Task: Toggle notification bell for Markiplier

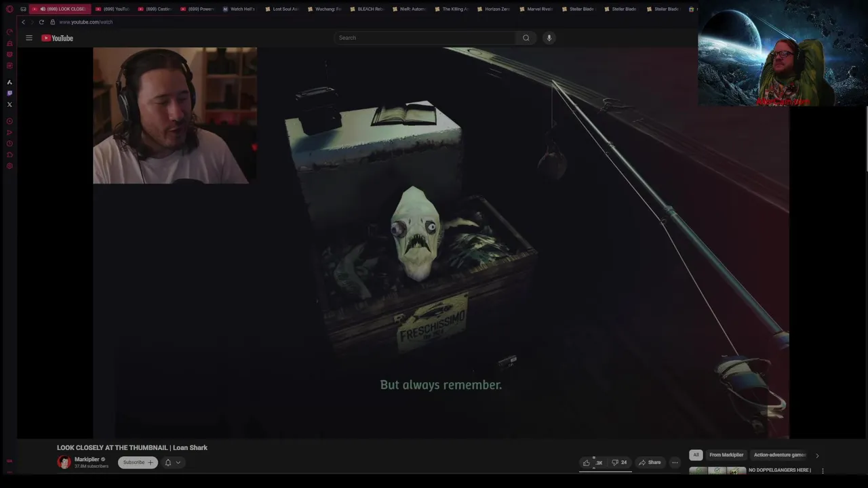Action: tap(168, 462)
